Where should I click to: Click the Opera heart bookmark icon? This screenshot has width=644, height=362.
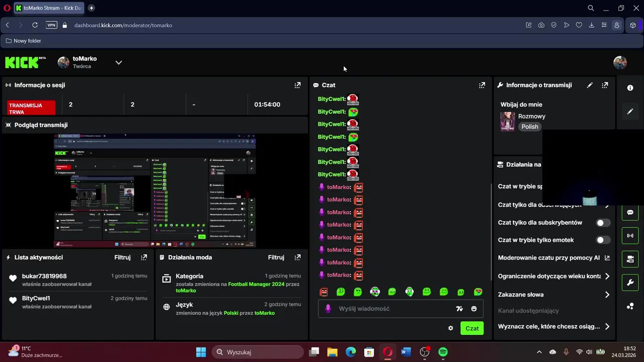(579, 25)
